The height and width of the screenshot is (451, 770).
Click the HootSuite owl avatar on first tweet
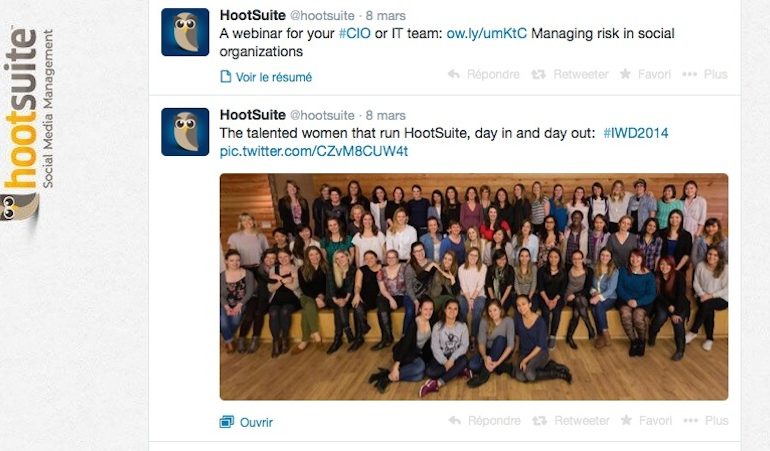click(185, 32)
